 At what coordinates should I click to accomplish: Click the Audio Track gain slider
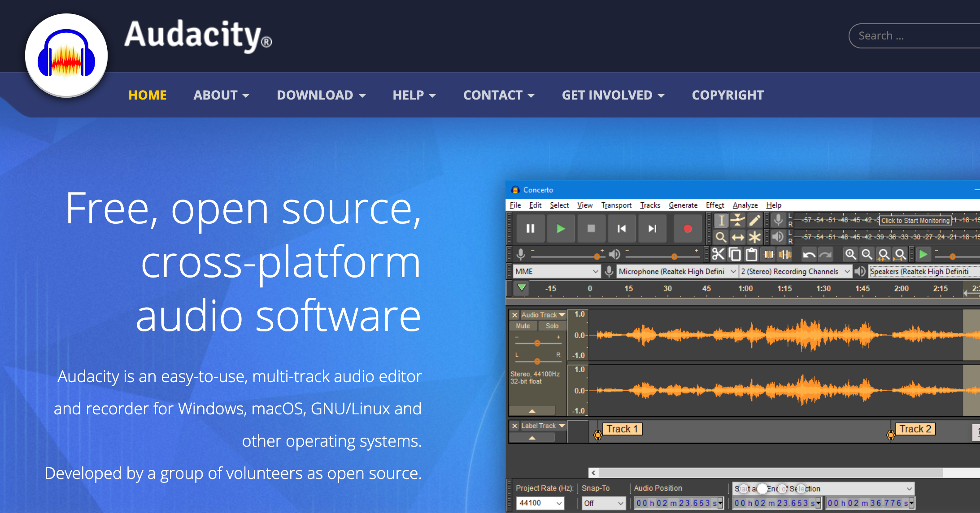pos(537,343)
